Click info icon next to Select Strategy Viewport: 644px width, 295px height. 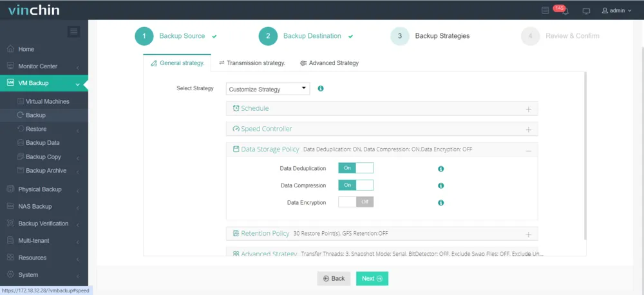(x=321, y=88)
